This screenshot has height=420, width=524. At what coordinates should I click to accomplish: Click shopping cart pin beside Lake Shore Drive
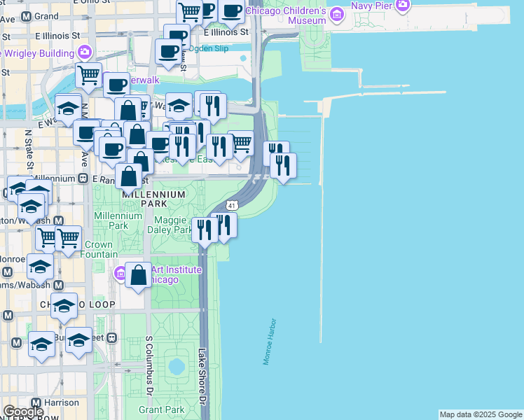point(242,146)
